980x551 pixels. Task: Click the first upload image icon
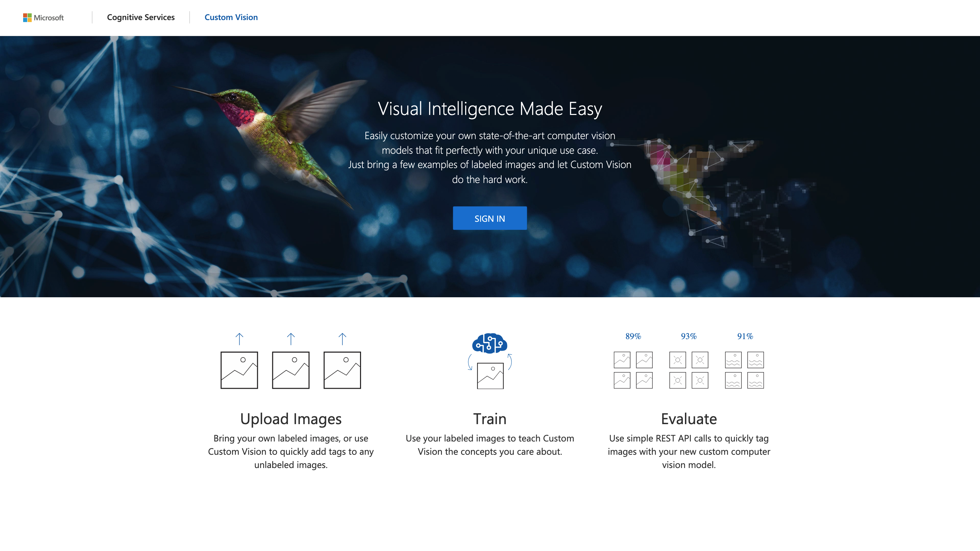click(239, 370)
